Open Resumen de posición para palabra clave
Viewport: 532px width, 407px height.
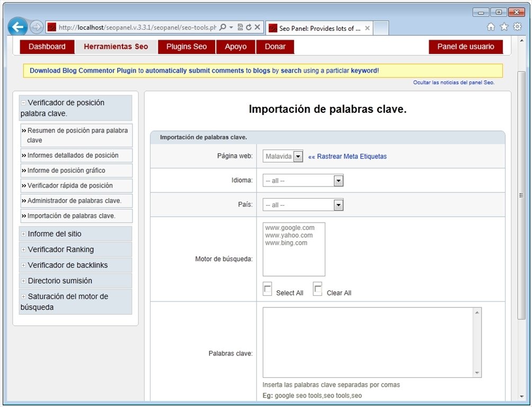coord(76,135)
